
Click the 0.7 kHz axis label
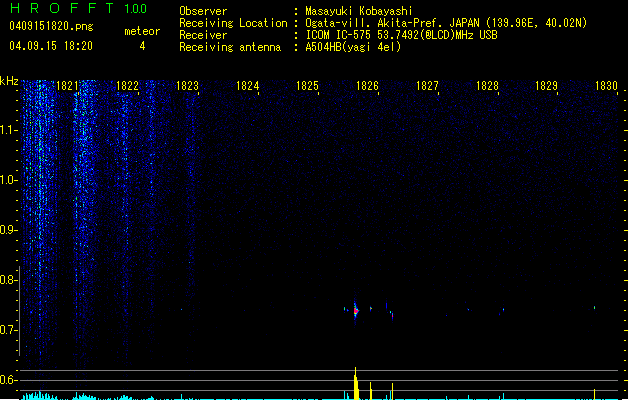click(x=8, y=330)
